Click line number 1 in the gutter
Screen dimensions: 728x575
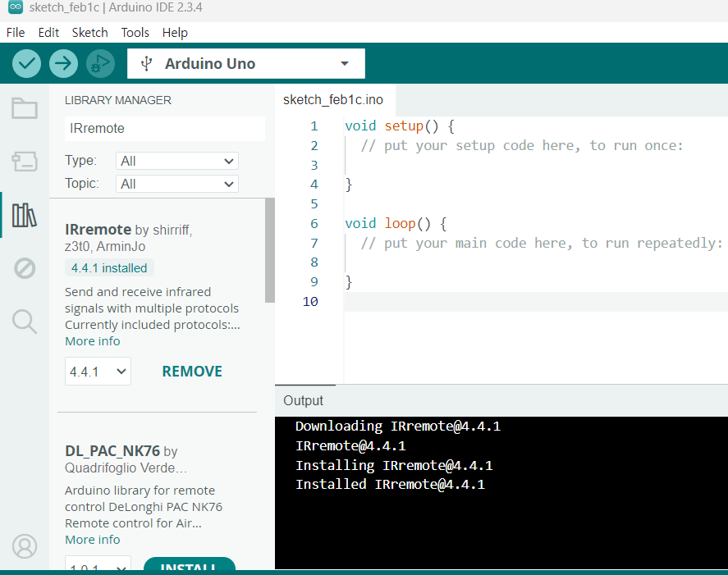pos(314,126)
